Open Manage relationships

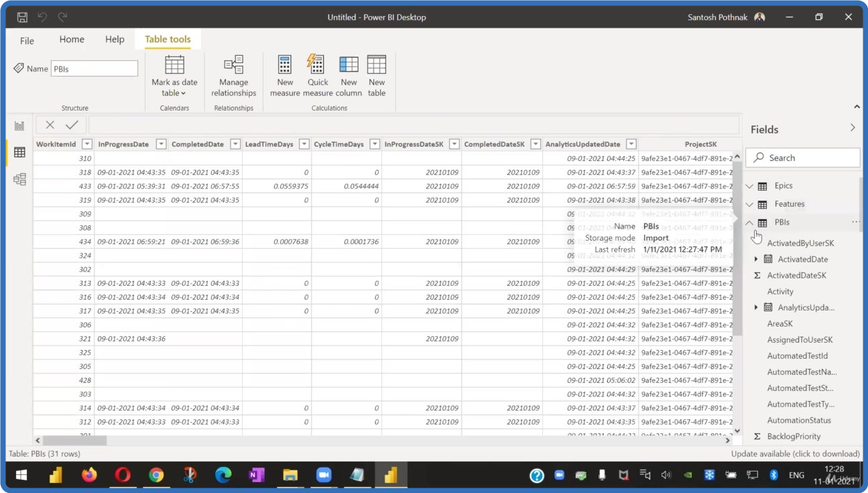[234, 76]
